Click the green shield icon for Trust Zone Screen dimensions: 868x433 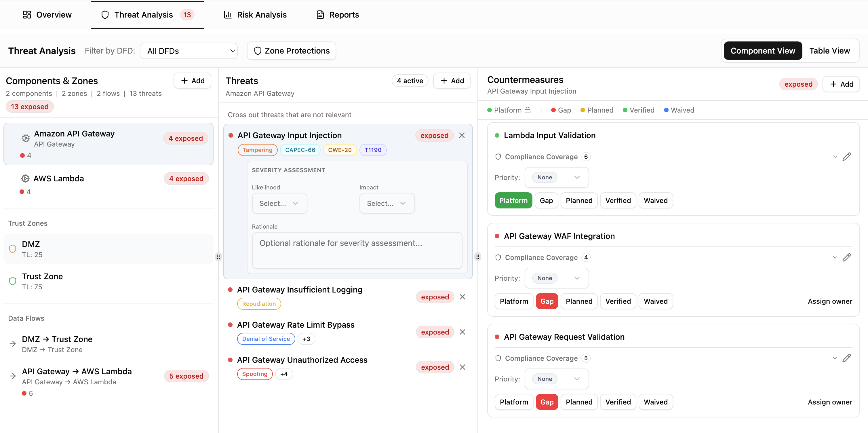point(12,281)
